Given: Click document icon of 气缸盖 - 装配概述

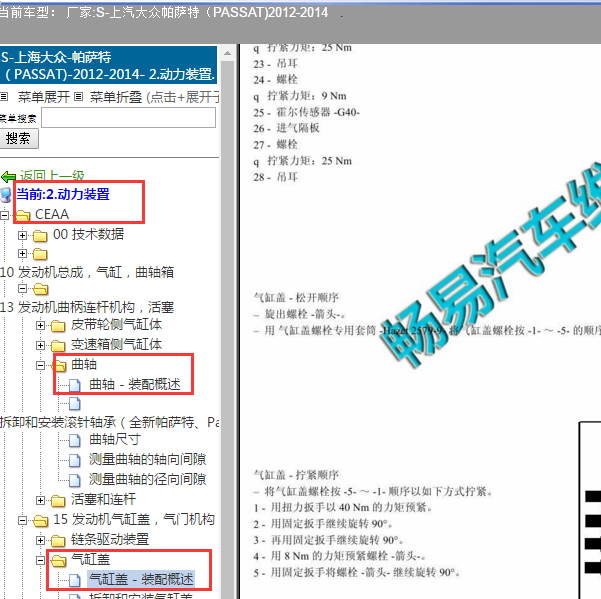Looking at the screenshot, I should click(x=74, y=580).
